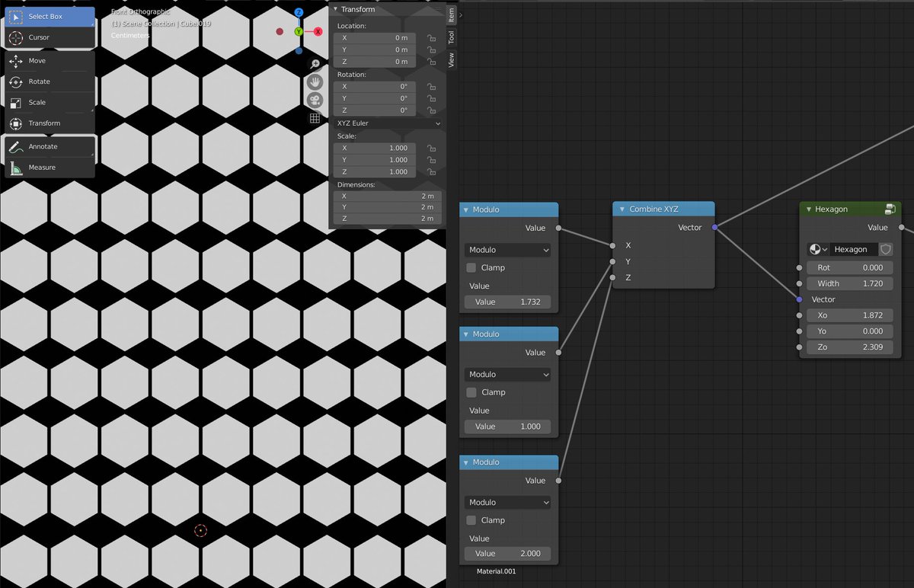
Task: Toggle camera view with the camera icon
Action: pyautogui.click(x=315, y=100)
